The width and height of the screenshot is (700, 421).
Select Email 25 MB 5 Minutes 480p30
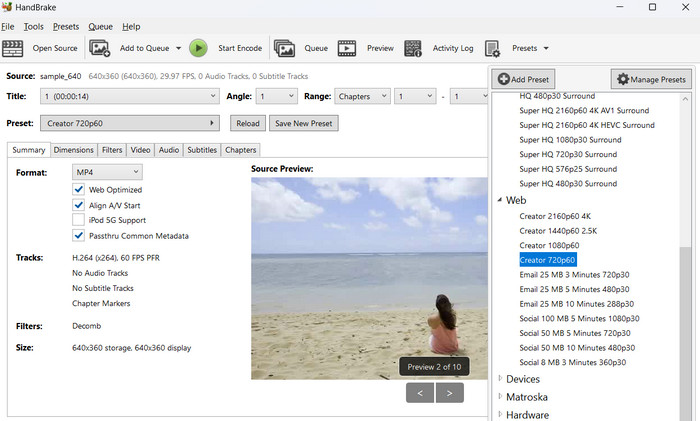pos(574,289)
